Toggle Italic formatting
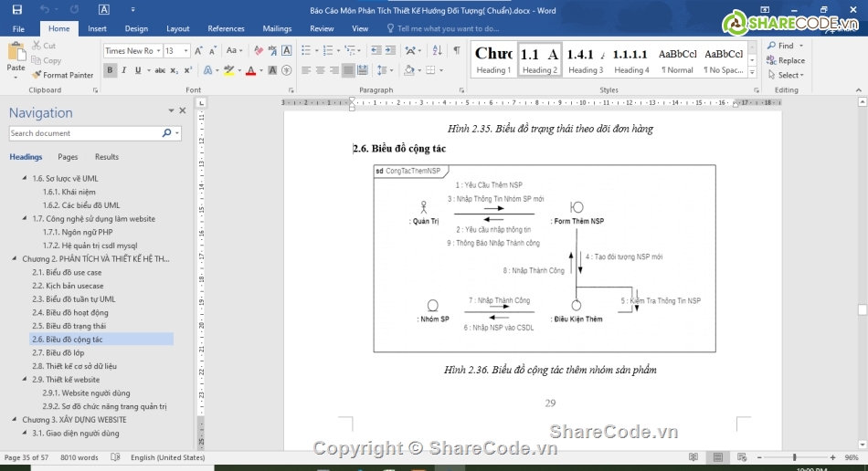This screenshot has width=868, height=471. point(124,70)
